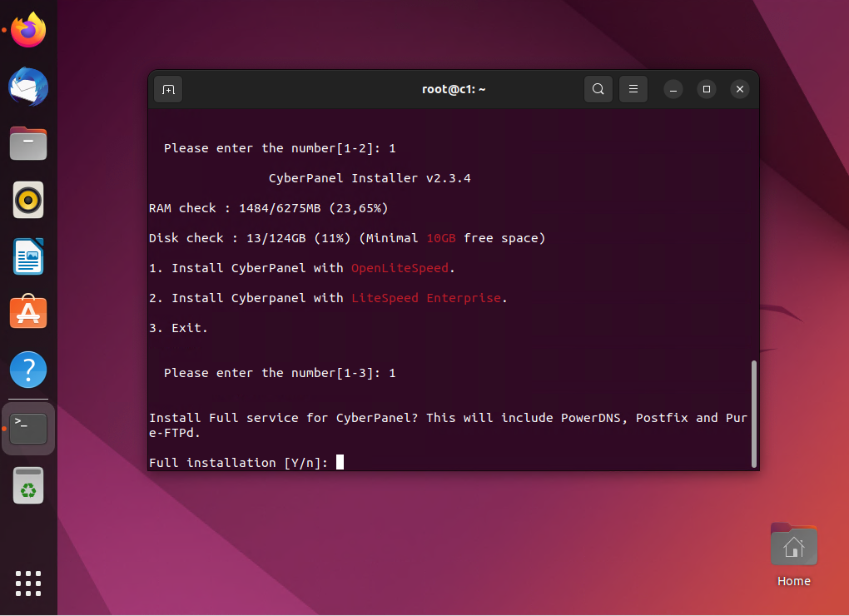Show Applications grid

pyautogui.click(x=28, y=584)
